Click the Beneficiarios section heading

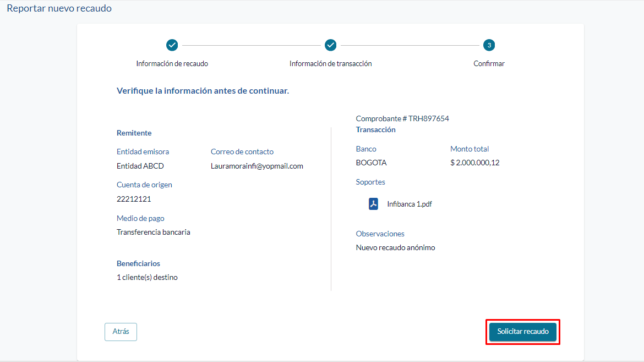tap(138, 264)
